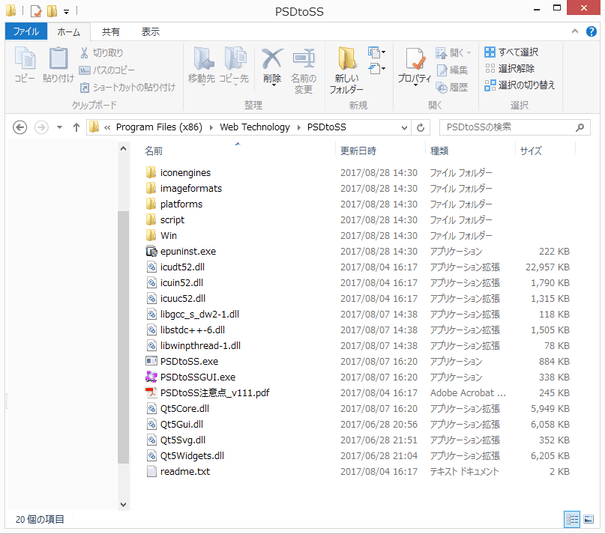Screen dimensions: 605x534
Task: Click Select none in ribbon
Action: pyautogui.click(x=509, y=69)
